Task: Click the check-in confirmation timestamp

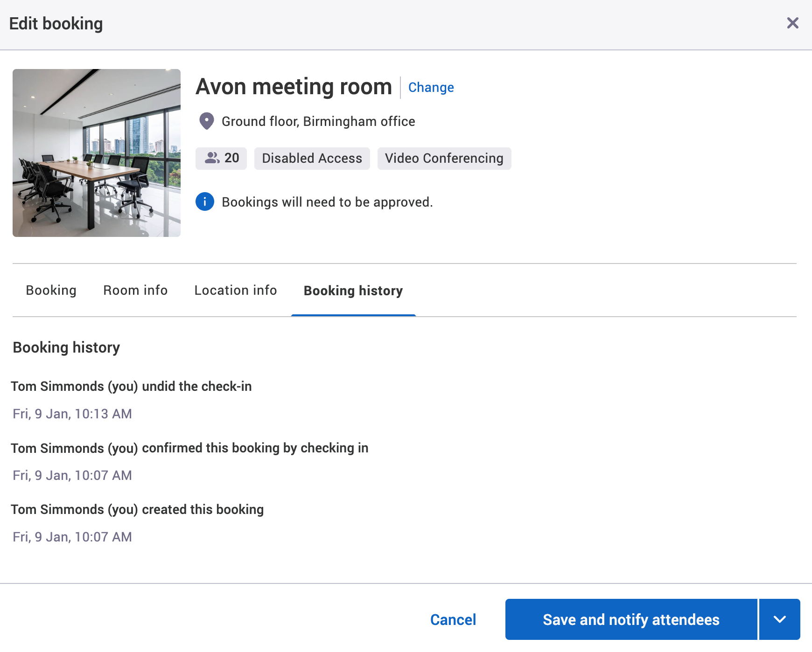Action: pyautogui.click(x=72, y=475)
